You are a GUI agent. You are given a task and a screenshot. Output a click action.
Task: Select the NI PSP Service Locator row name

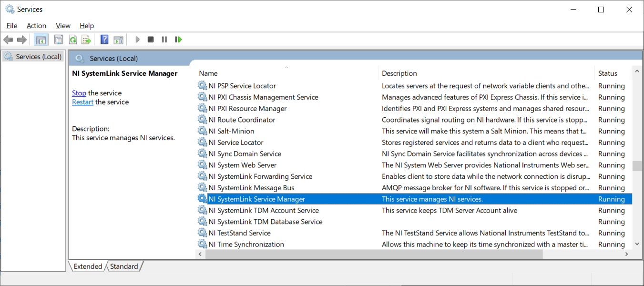[x=242, y=86]
